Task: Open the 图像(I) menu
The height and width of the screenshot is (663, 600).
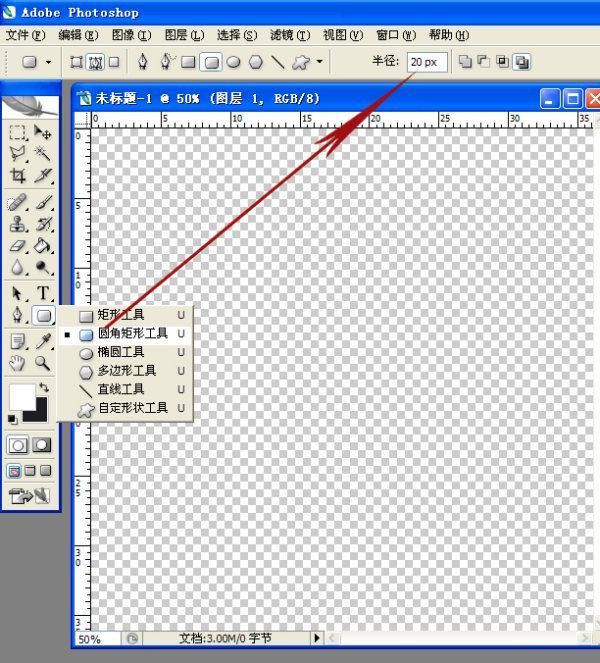Action: coord(131,35)
